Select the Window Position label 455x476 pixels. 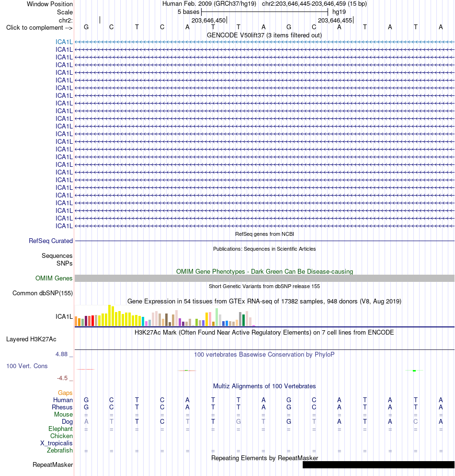pos(50,4)
